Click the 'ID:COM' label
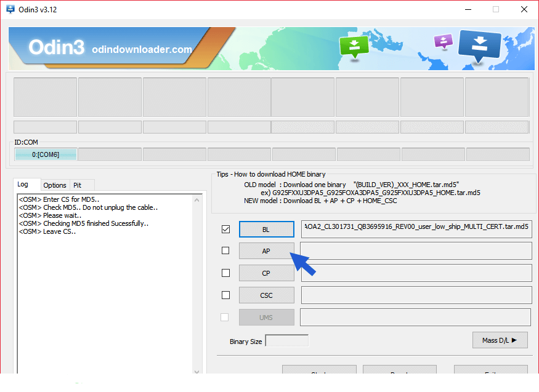Image resolution: width=539 pixels, height=392 pixels. coord(26,142)
